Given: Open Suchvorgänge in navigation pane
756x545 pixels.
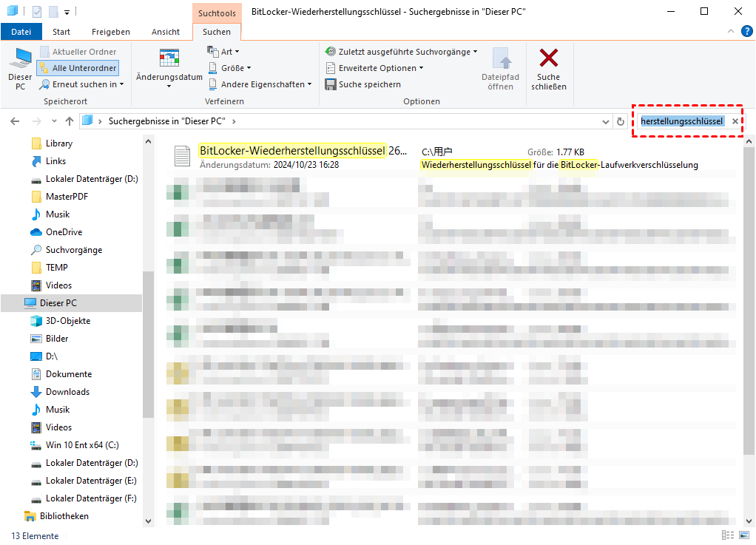Looking at the screenshot, I should point(74,250).
